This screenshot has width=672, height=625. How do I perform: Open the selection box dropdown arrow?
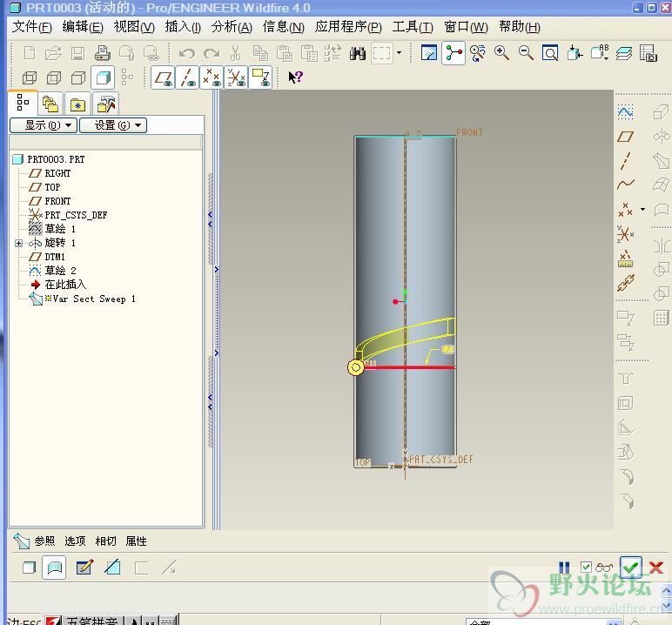tap(399, 53)
